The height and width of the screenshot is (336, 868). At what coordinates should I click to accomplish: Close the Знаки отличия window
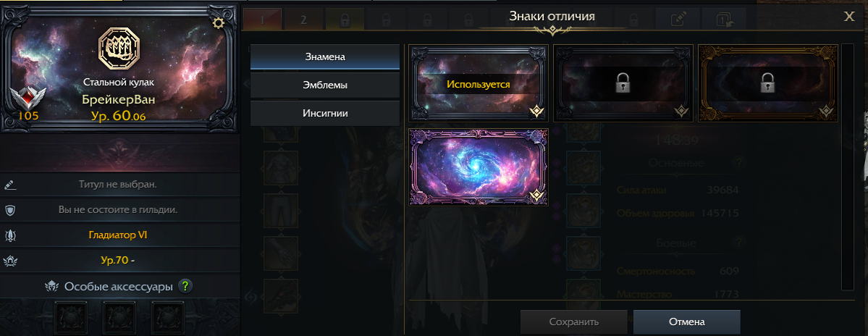[x=849, y=17]
